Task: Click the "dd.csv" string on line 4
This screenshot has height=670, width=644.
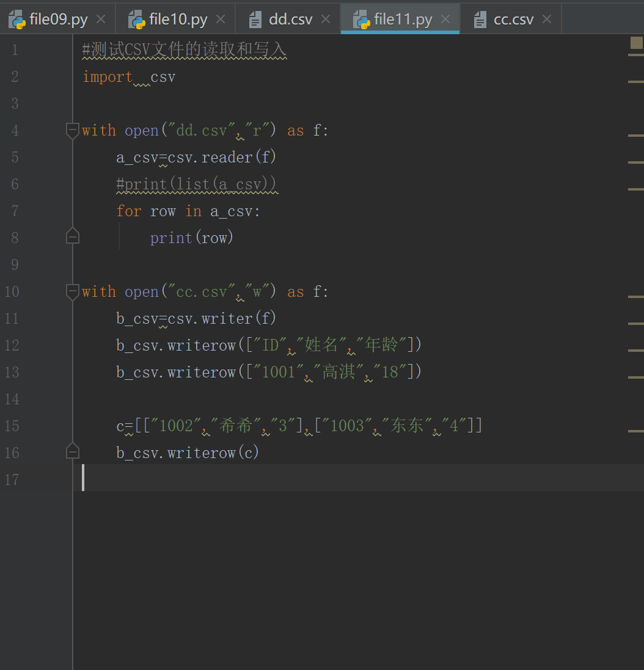Action: coord(201,130)
